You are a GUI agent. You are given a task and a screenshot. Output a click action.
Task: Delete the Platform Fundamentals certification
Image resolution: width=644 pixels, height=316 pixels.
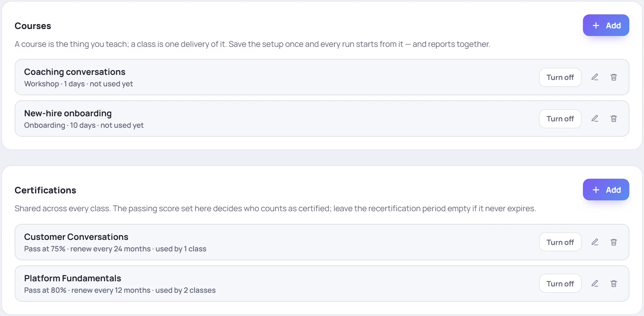coord(614,284)
